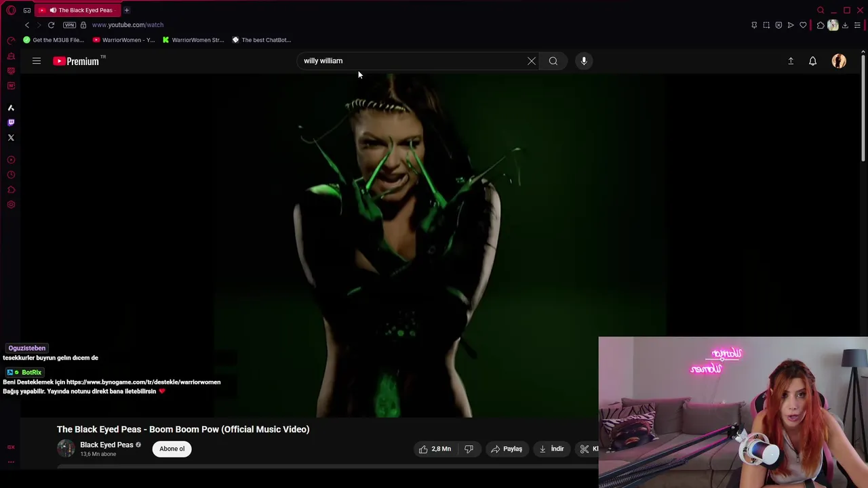Viewport: 868px width, 488px height.
Task: Open the YouTube account avatar menu
Action: click(839, 61)
